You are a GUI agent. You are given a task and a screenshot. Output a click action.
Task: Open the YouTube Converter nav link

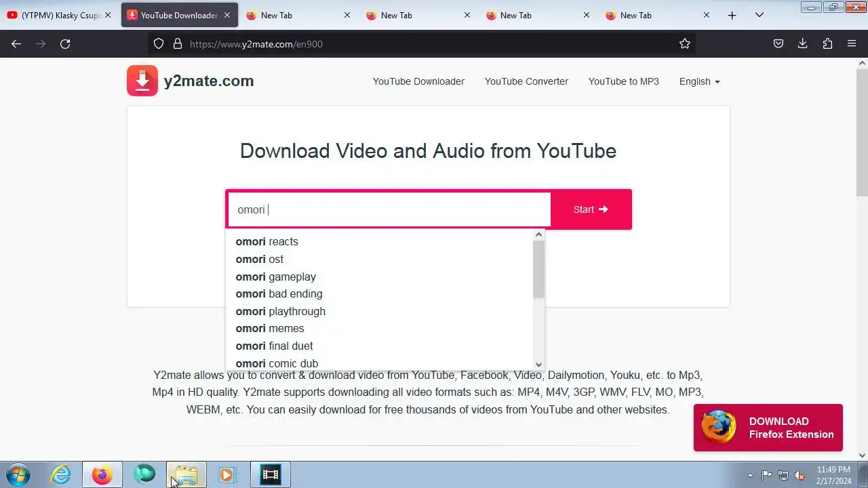526,81
